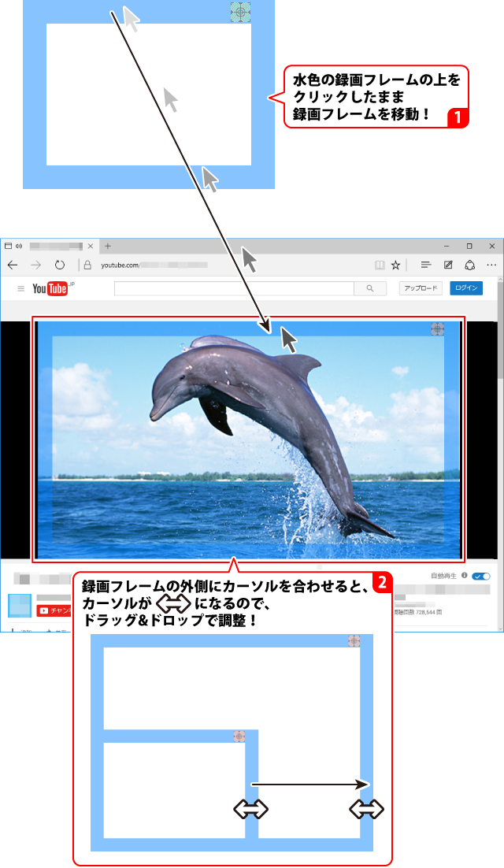Make a Web Note with the pen icon

pos(448,265)
